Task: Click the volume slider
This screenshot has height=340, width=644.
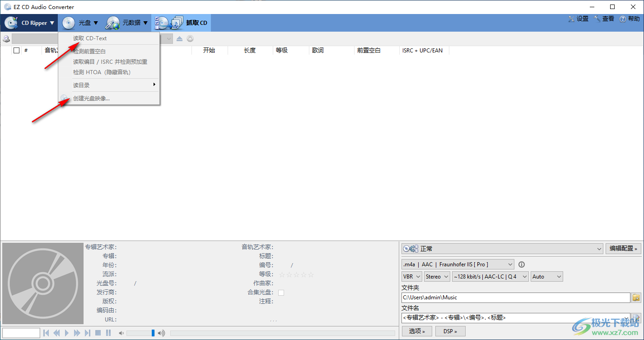Action: pos(140,333)
